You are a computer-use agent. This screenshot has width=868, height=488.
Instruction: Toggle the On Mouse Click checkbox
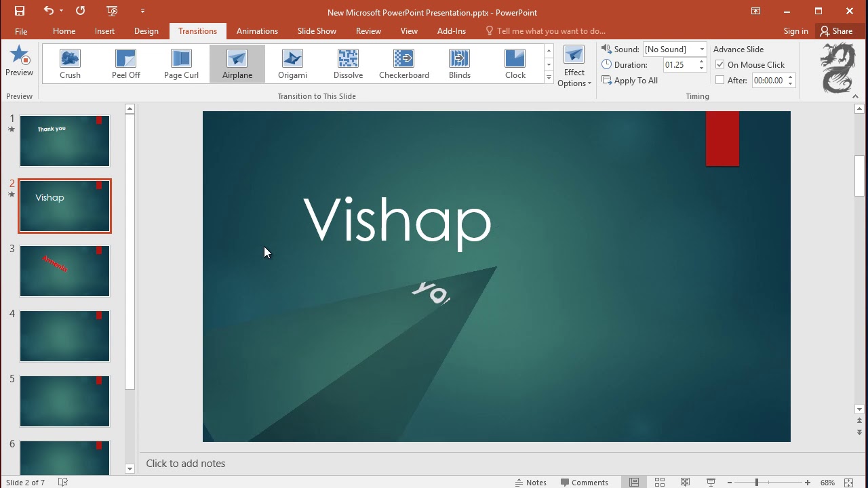click(x=720, y=65)
